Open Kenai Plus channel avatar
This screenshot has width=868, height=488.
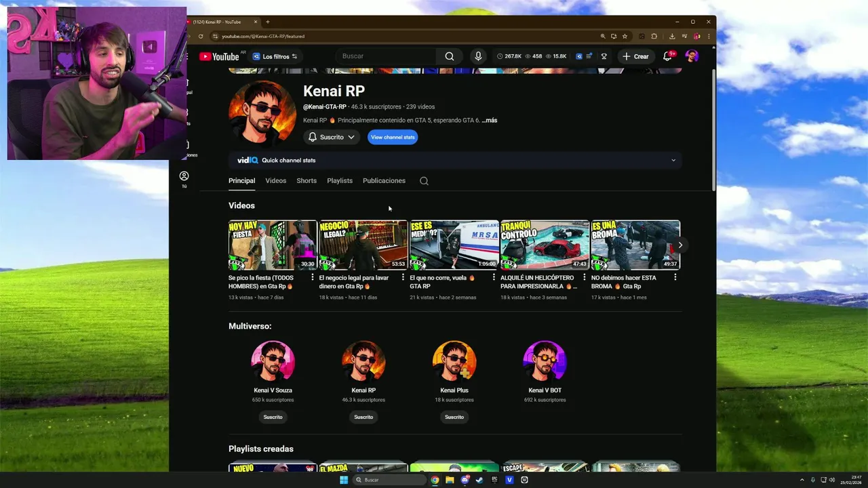[454, 362]
